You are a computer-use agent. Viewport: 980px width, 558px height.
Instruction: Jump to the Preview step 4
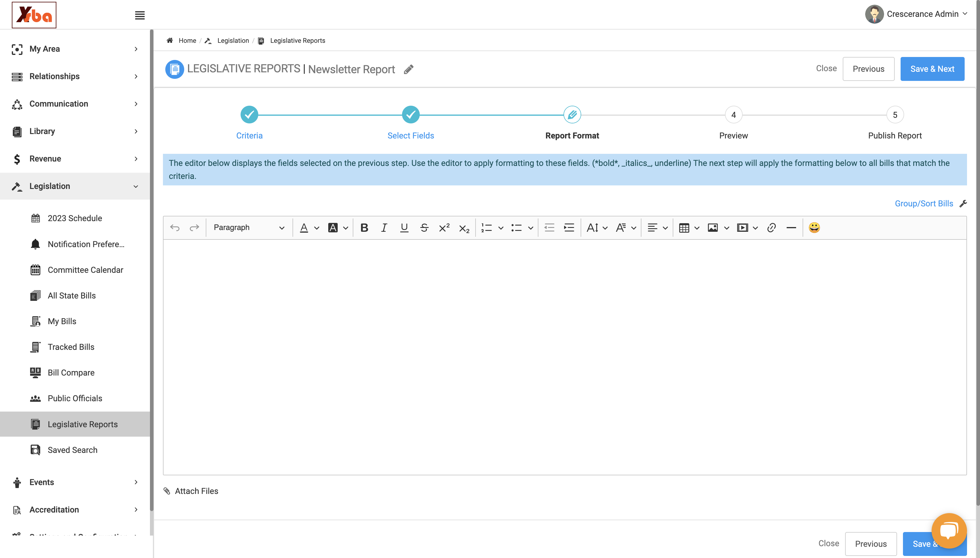click(733, 115)
